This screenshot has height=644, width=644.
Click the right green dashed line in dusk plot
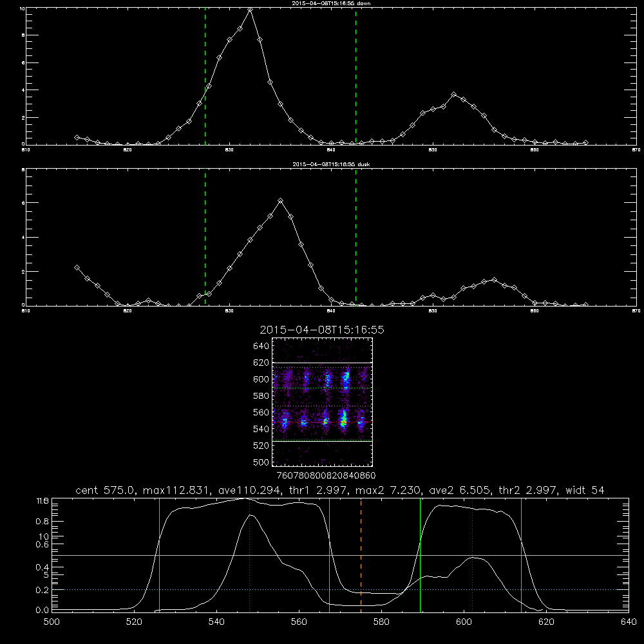[x=355, y=237]
